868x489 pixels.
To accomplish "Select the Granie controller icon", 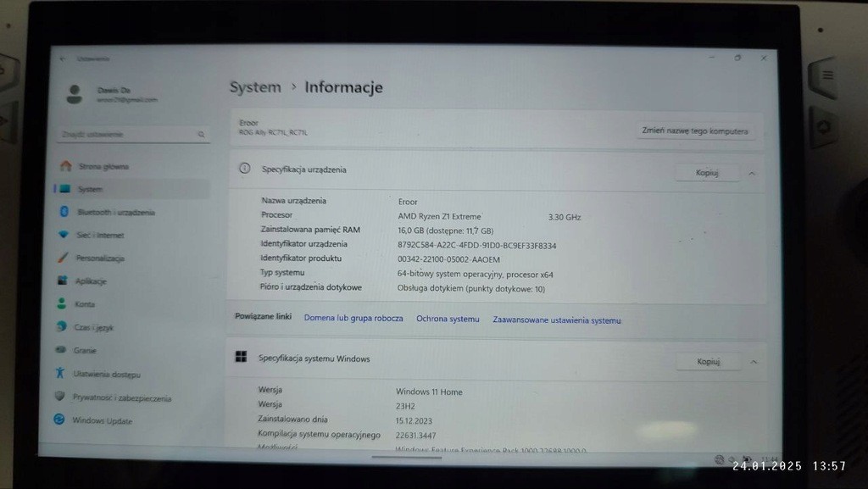I will click(61, 350).
